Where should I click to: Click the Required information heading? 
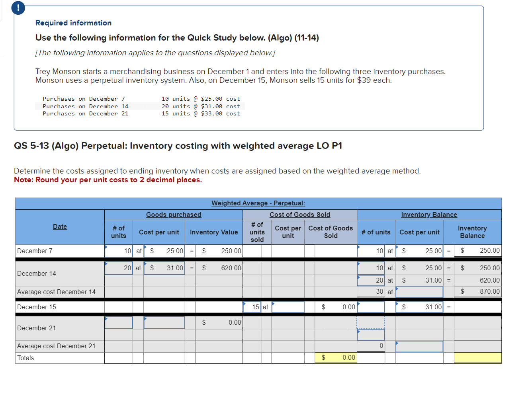point(73,23)
